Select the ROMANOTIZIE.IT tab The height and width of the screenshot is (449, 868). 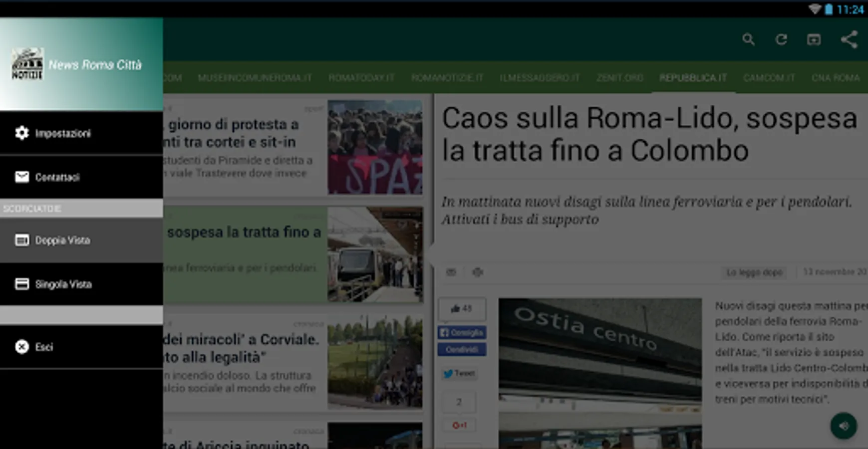[447, 78]
